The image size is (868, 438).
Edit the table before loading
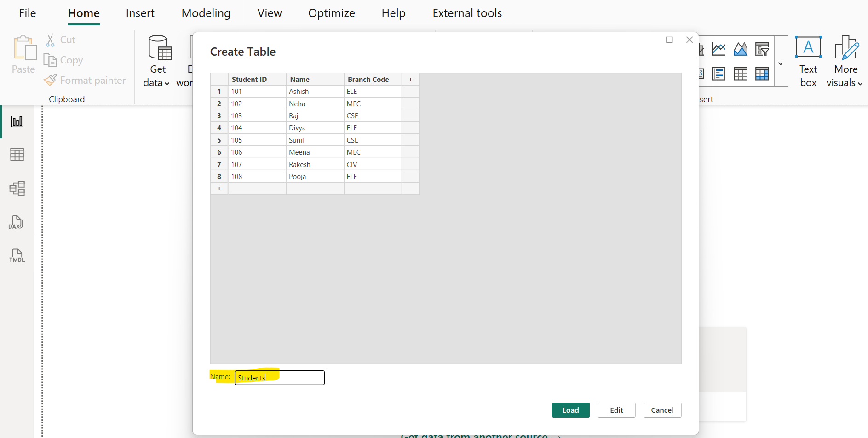616,410
